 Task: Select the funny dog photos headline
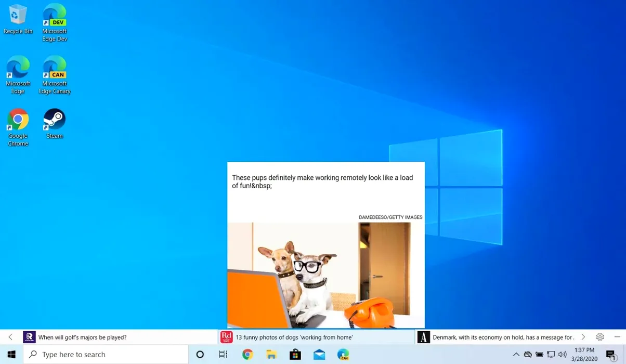click(294, 337)
